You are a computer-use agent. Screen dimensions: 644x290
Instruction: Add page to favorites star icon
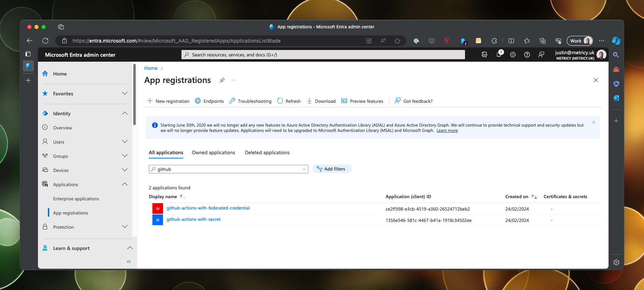397,41
